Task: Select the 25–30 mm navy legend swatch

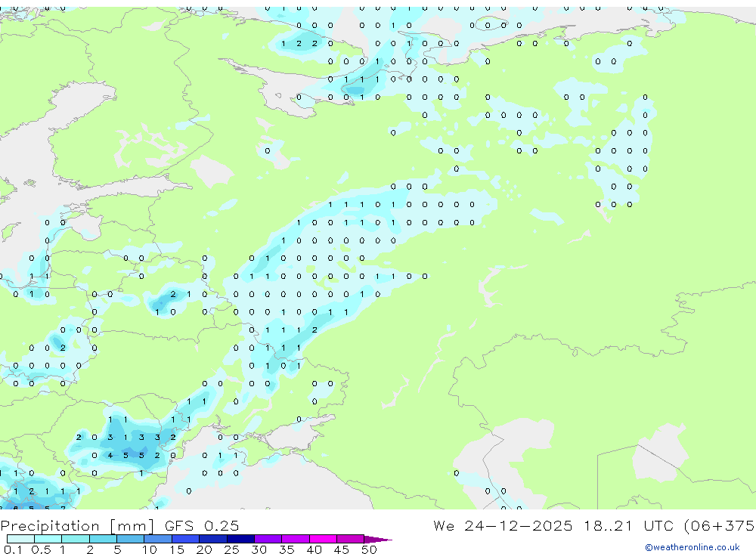Action: pyautogui.click(x=240, y=539)
